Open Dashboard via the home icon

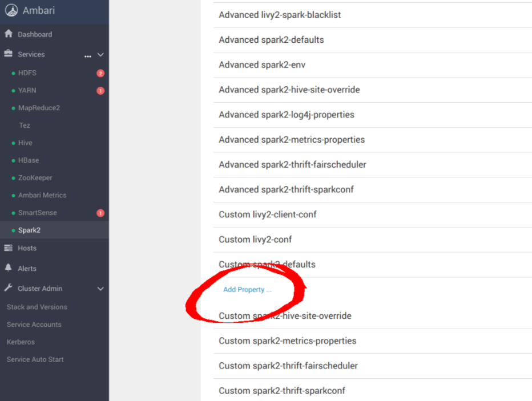point(9,34)
